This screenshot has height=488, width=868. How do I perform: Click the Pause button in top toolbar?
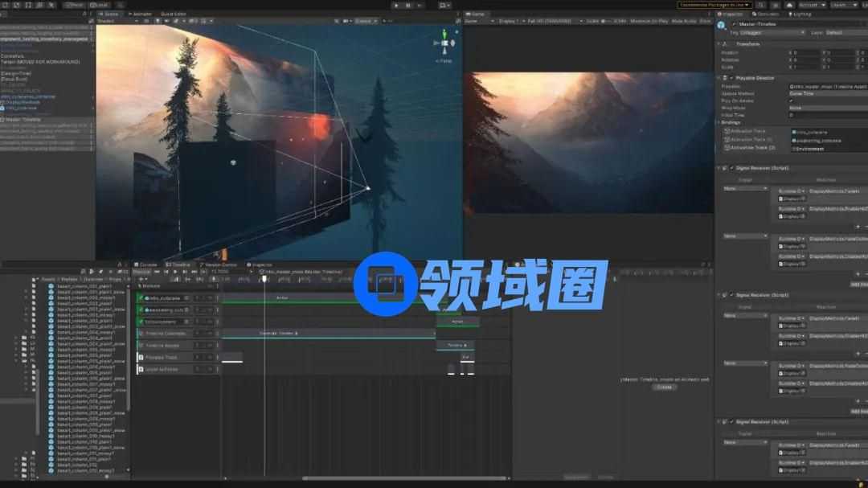(408, 5)
